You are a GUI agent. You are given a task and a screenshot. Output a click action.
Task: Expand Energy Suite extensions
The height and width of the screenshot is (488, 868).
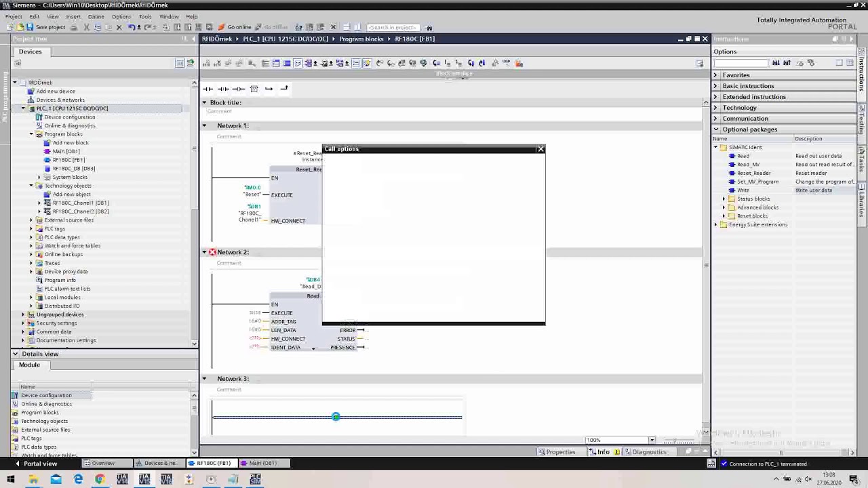click(715, 224)
